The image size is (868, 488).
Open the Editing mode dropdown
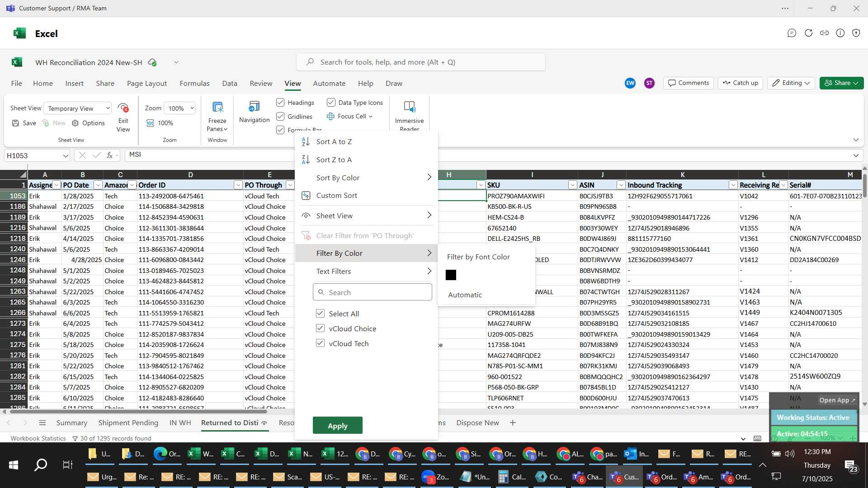pos(791,83)
